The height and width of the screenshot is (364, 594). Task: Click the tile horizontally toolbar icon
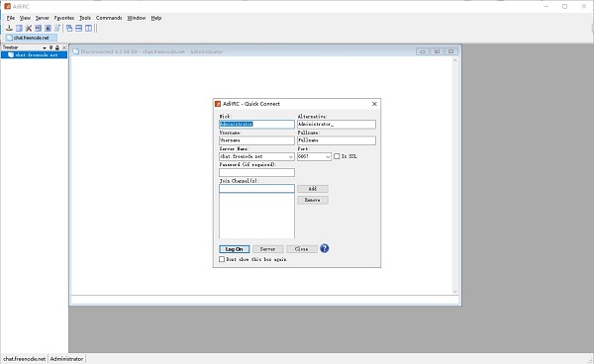79,28
